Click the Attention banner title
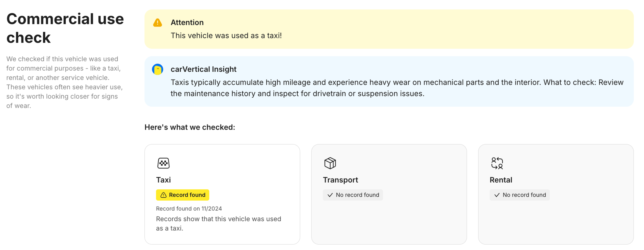The height and width of the screenshot is (250, 644). point(187,23)
